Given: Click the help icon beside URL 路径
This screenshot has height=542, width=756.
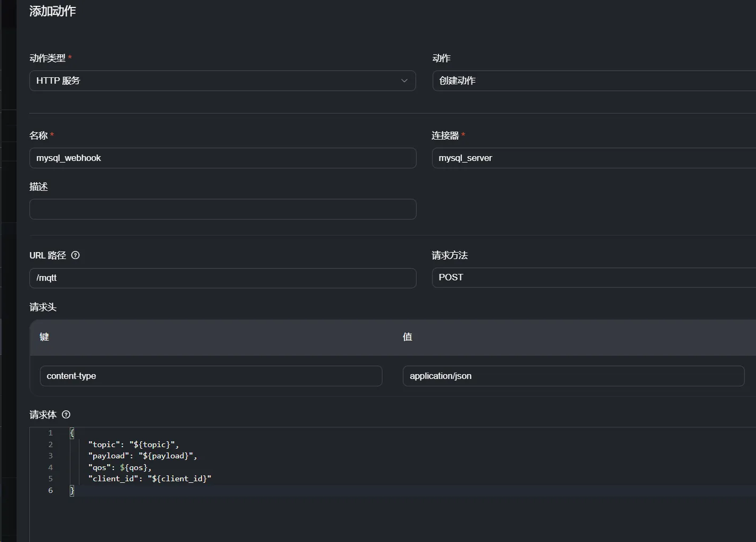Looking at the screenshot, I should pos(76,255).
